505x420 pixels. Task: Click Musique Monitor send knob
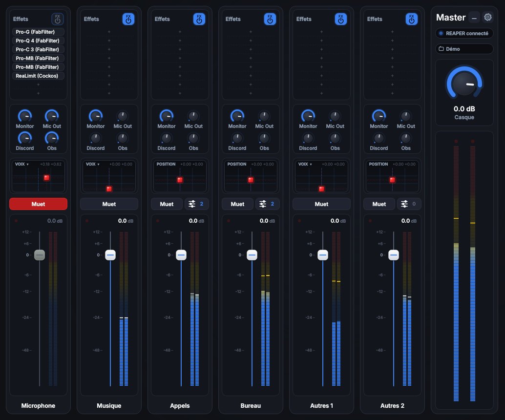pos(96,116)
